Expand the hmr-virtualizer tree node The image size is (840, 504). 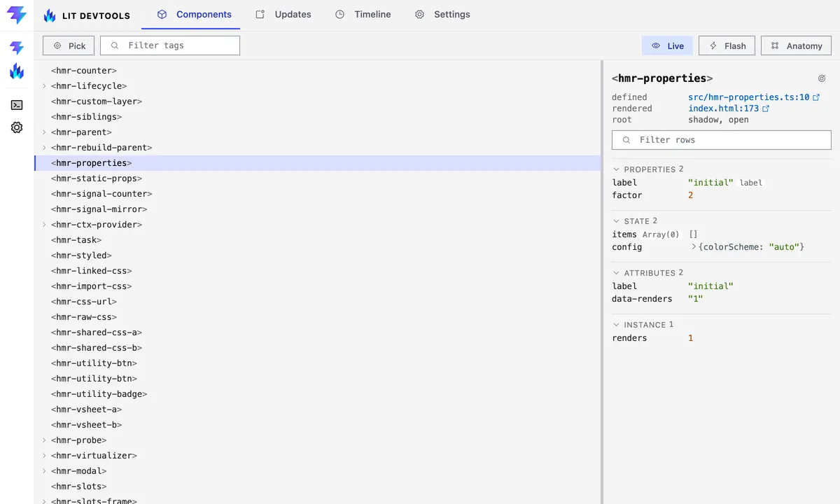pos(44,456)
